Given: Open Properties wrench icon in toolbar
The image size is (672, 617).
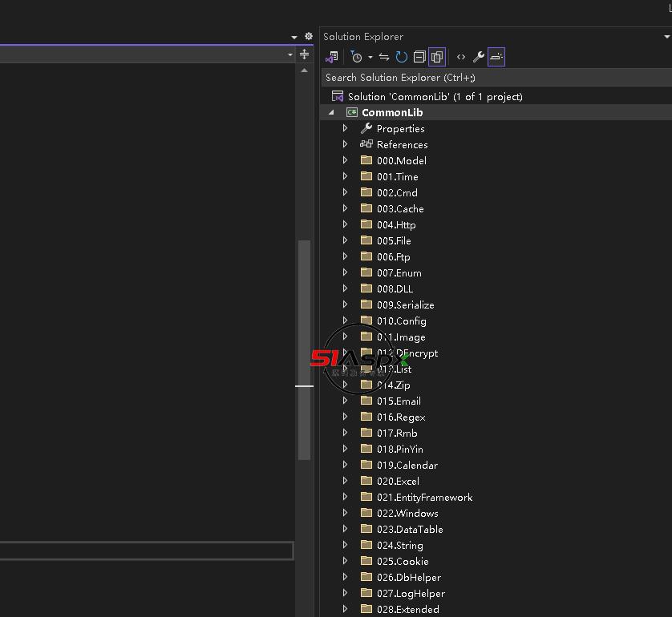Looking at the screenshot, I should [x=479, y=57].
